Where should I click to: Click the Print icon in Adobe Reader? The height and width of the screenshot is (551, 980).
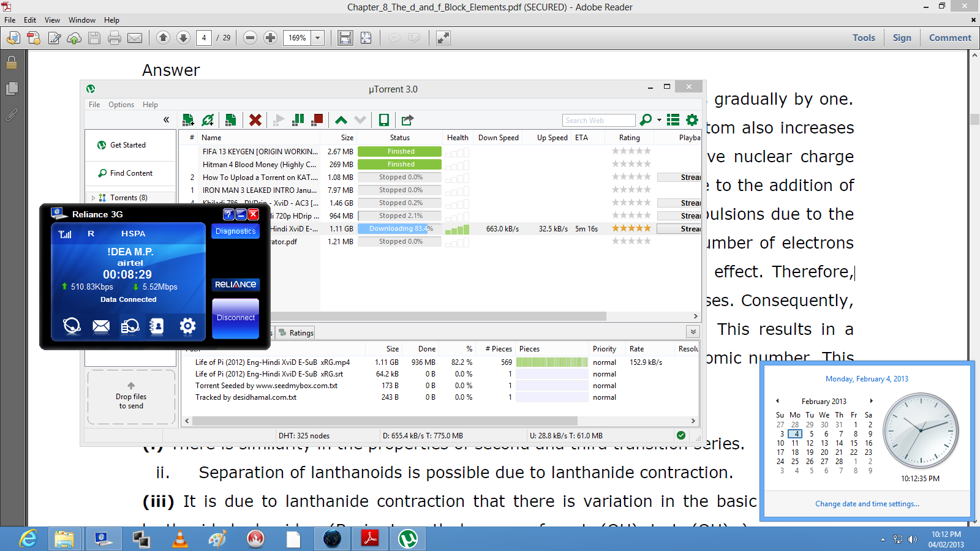115,38
